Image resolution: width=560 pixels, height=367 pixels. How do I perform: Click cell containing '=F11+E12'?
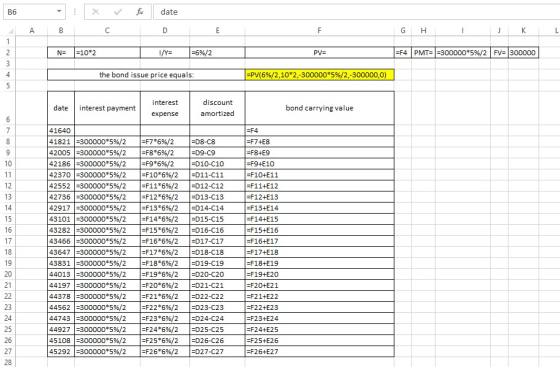point(320,186)
